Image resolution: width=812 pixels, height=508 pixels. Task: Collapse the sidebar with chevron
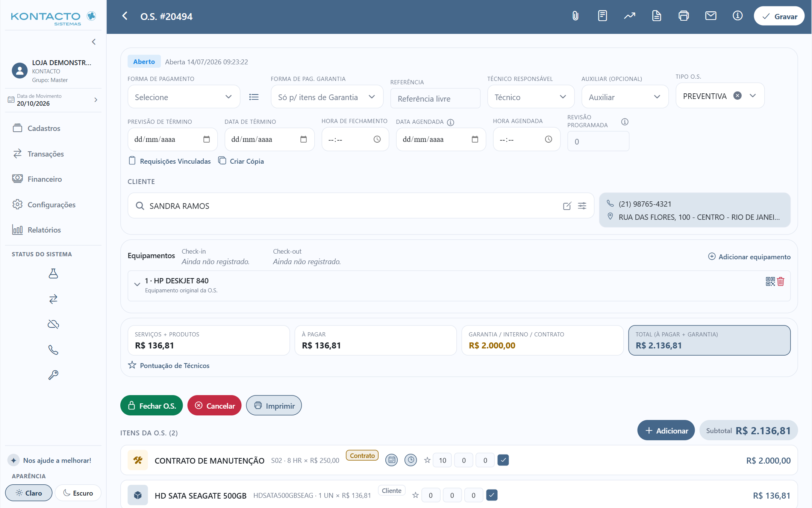coord(94,42)
